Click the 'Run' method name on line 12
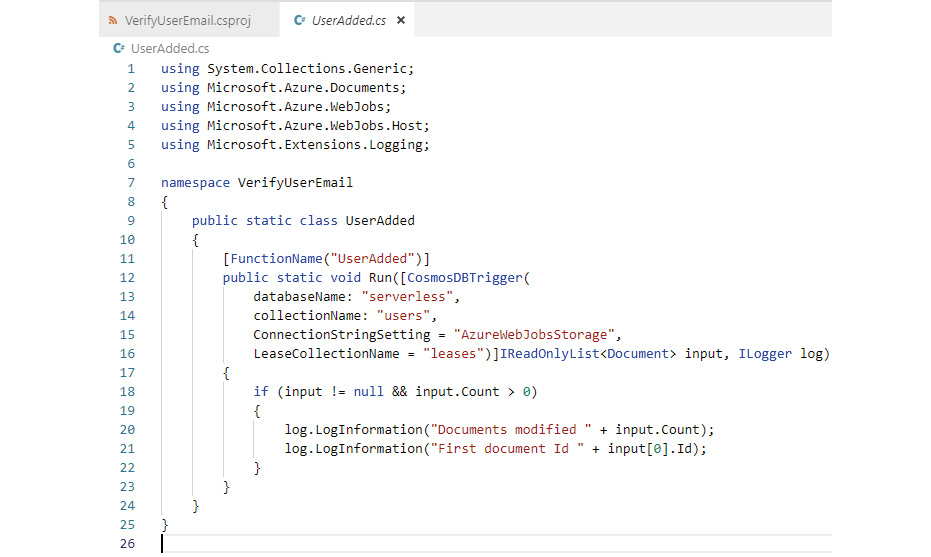 pos(380,278)
